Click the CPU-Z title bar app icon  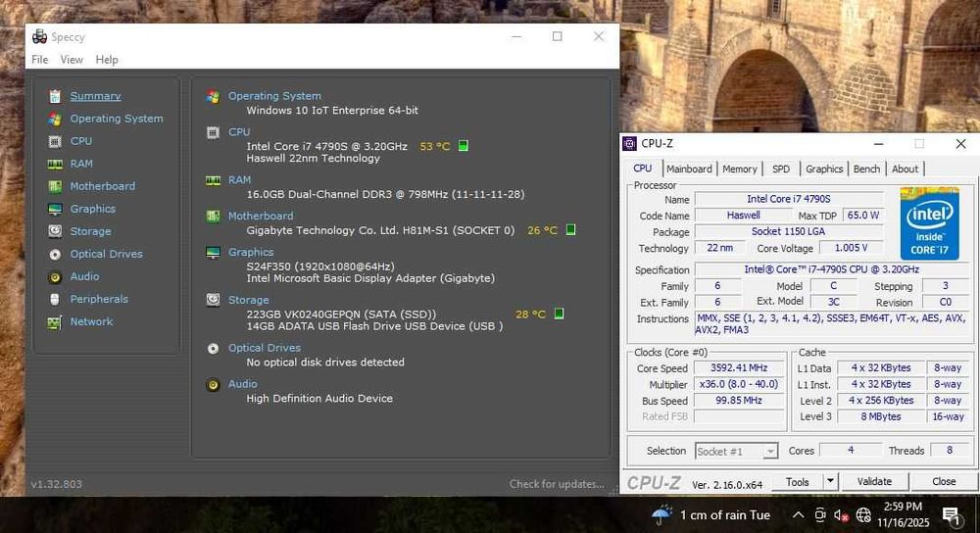pos(630,143)
